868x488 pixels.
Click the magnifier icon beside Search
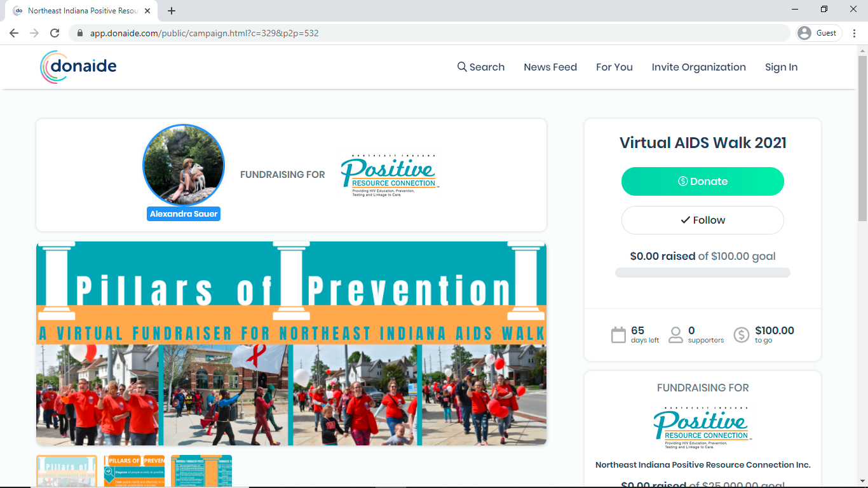coord(462,67)
